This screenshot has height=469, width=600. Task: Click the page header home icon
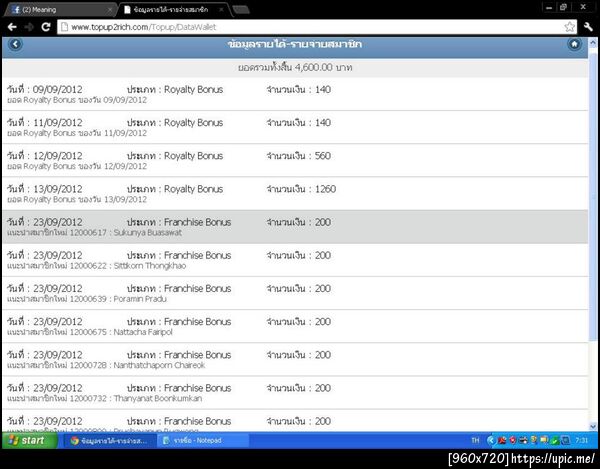pos(574,44)
